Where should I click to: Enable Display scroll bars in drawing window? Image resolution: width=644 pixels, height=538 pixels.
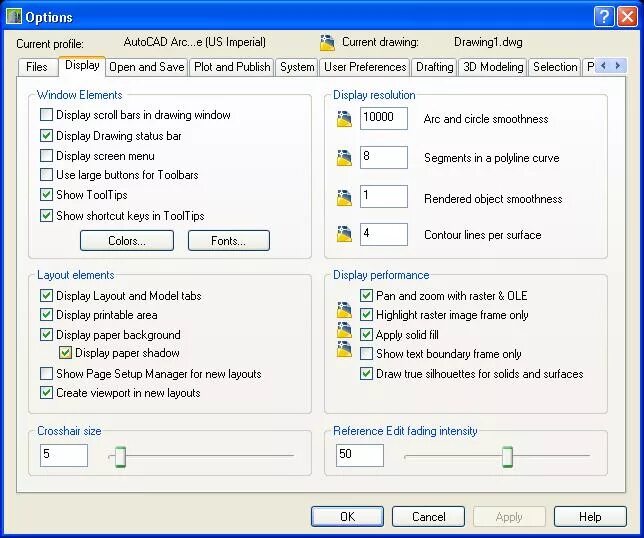pyautogui.click(x=46, y=115)
